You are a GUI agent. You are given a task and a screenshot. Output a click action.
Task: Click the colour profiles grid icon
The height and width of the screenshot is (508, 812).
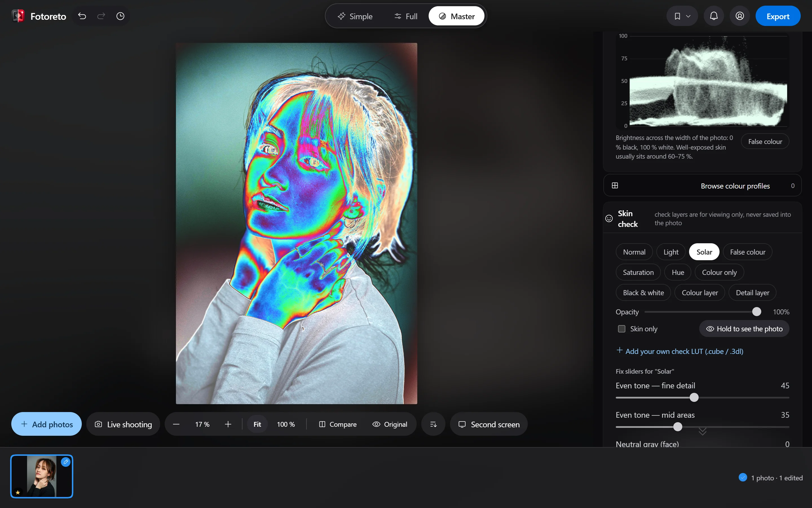(x=615, y=185)
